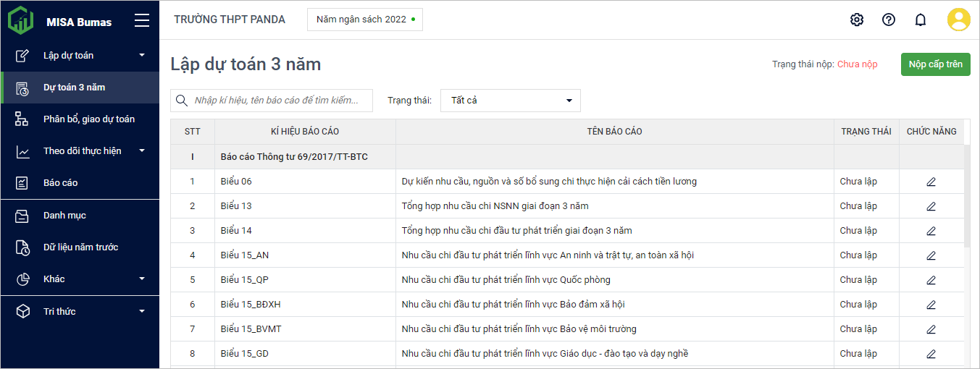Click the Năm ngân sách 2022 button
980x369 pixels.
pos(364,20)
